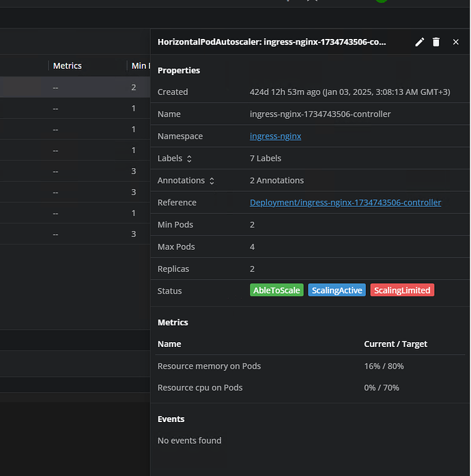The image size is (471, 476).
Task: Delete the HorizontalPodAutoscaler with the trash icon
Action: pyautogui.click(x=436, y=42)
